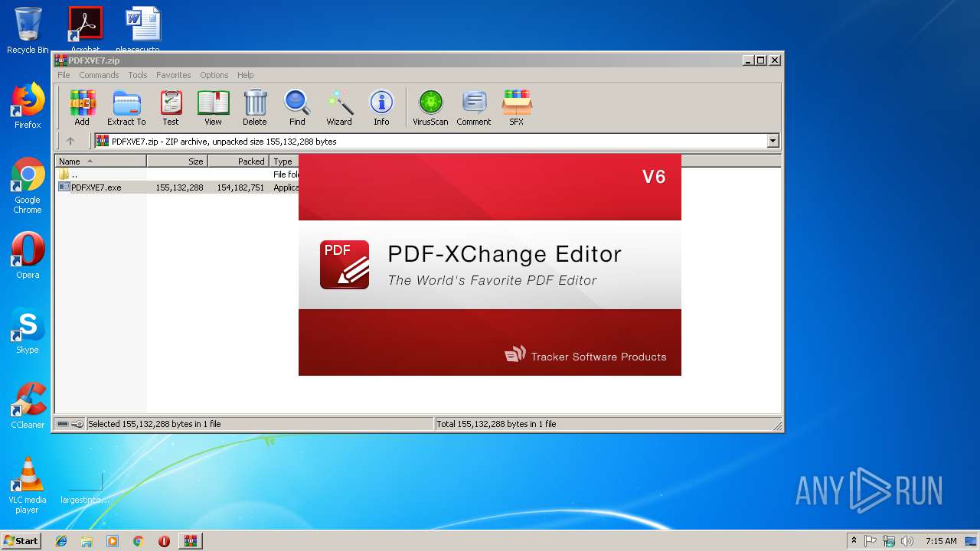Launch CCleaner from the desktop

pos(28,406)
